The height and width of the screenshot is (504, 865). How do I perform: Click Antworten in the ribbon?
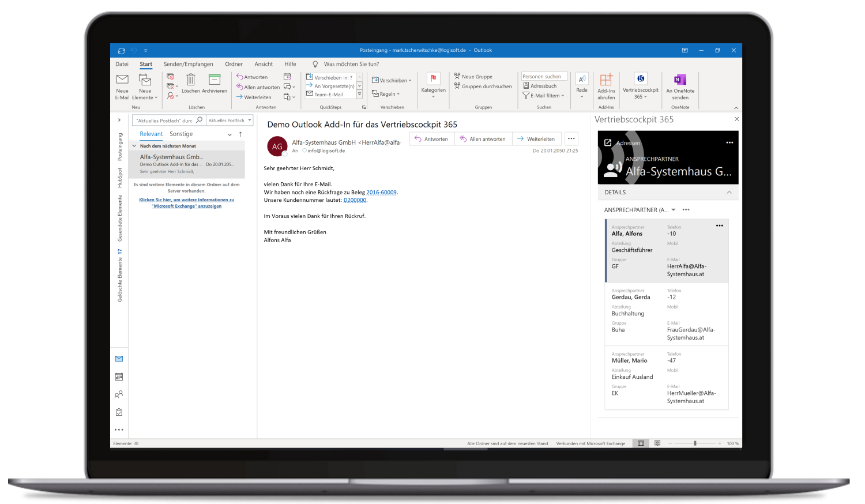coord(252,77)
